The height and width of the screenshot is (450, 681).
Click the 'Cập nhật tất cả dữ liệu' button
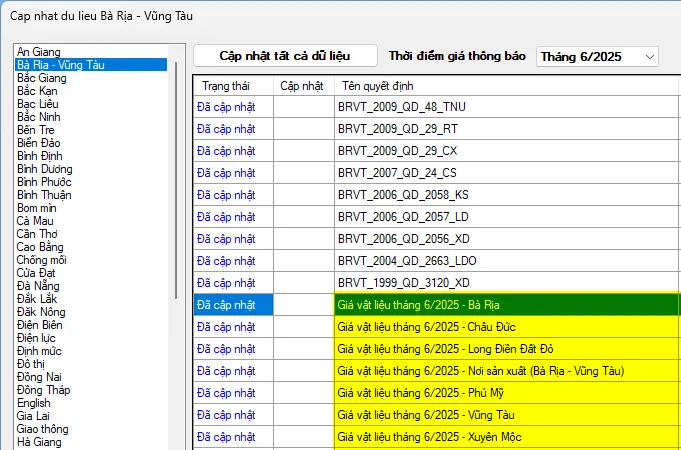[x=285, y=56]
